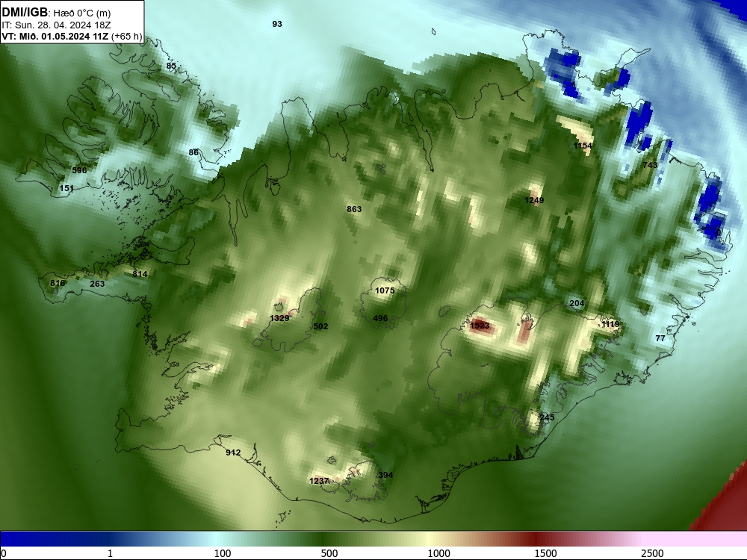The height and width of the screenshot is (560, 747).
Task: Click the '2500' label under the color scale
Action: tap(652, 553)
